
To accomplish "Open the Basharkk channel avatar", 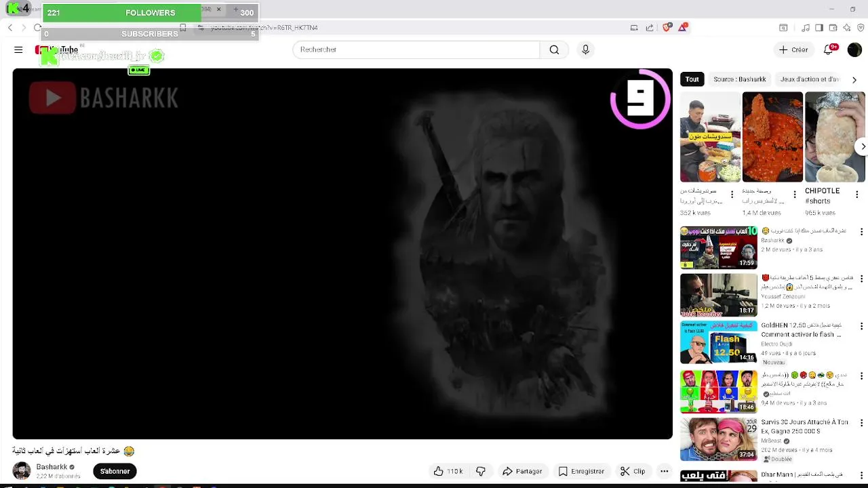I will tap(22, 471).
